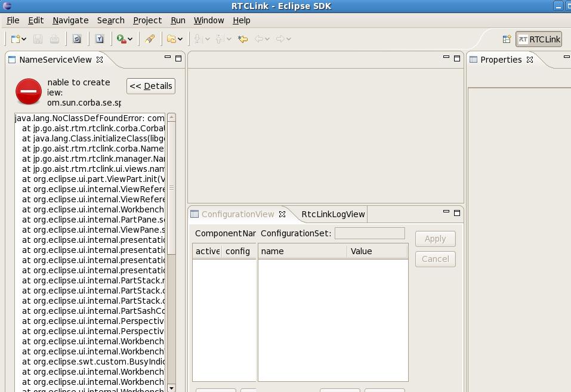Open the Window menu
This screenshot has width=571, height=392.
click(x=209, y=20)
